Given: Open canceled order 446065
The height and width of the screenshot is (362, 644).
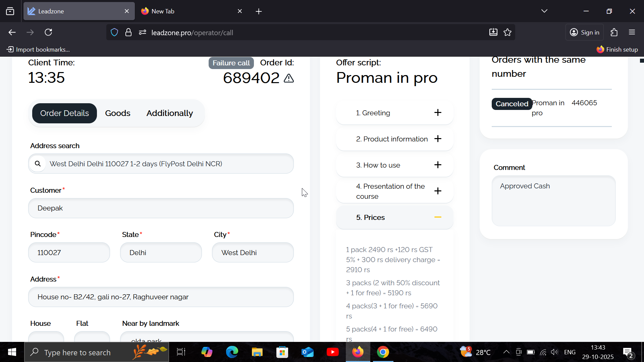Looking at the screenshot, I should pyautogui.click(x=584, y=103).
